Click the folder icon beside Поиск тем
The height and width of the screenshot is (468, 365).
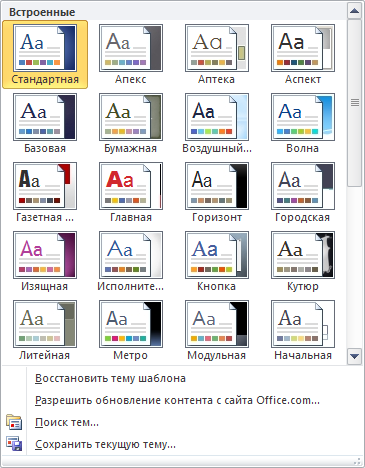coord(14,422)
